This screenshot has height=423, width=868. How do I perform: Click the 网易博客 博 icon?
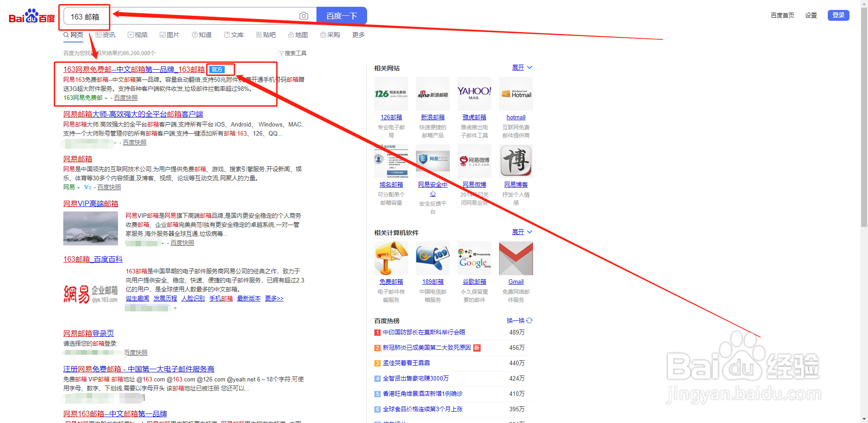[x=516, y=161]
